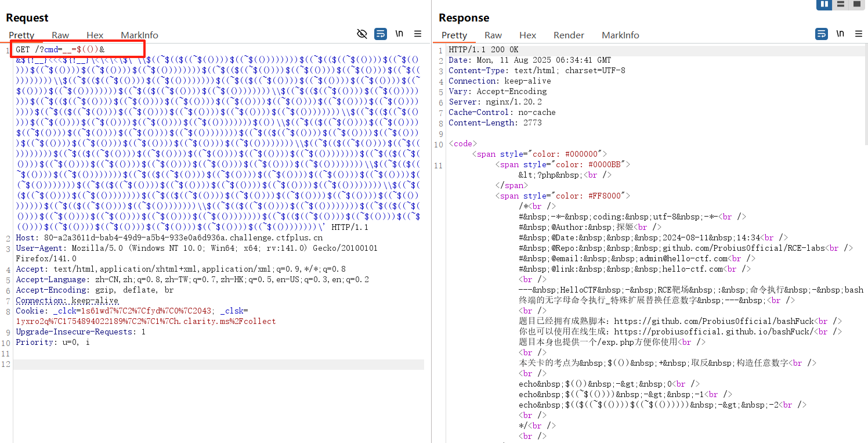Click the response Content-Type header

[x=537, y=71]
